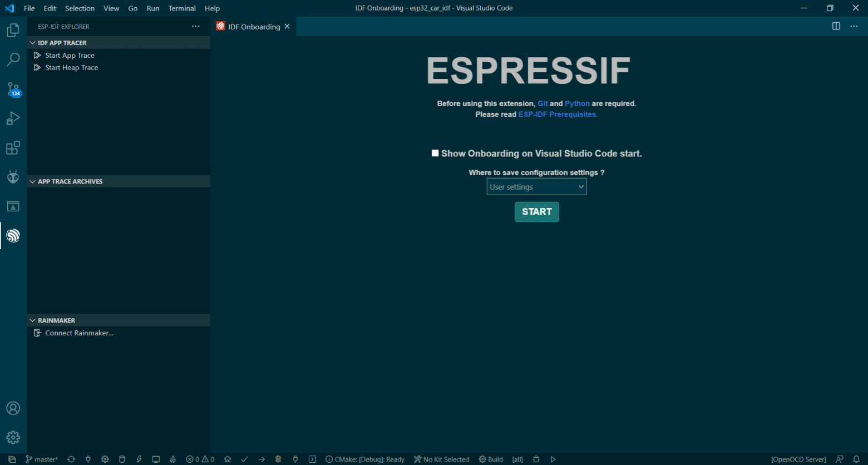Screen dimensions: 868x465
Task: Click No Kit Selected in status bar
Action: pyautogui.click(x=441, y=459)
